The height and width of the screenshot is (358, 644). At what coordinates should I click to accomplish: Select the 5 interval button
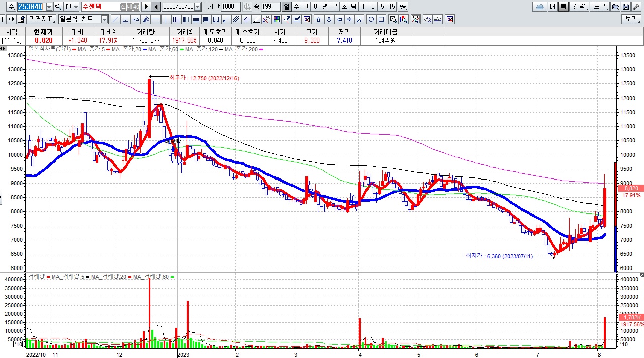pyautogui.click(x=382, y=7)
